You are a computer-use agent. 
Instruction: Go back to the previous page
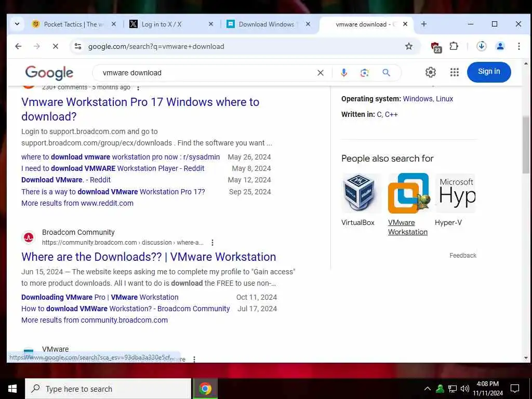click(x=18, y=46)
